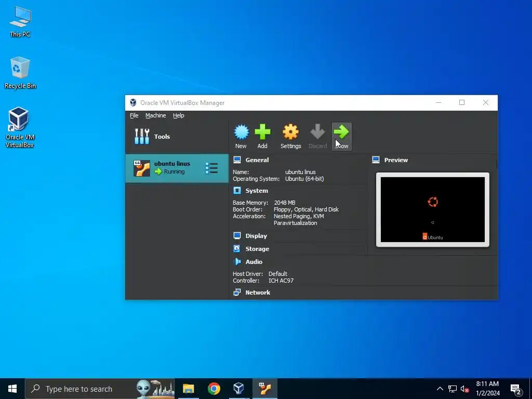Viewport: 532px width, 399px height.
Task: Click the System section chip icon
Action: [237, 191]
